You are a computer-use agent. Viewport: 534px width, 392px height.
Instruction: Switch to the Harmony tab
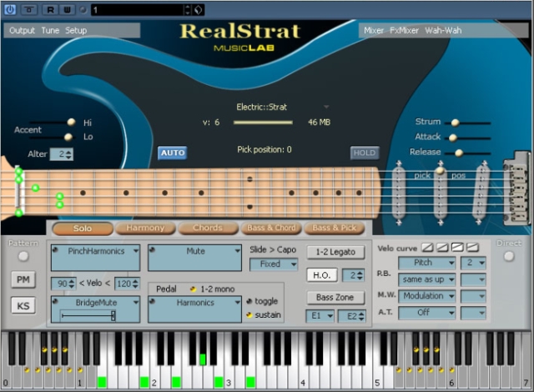pyautogui.click(x=146, y=228)
